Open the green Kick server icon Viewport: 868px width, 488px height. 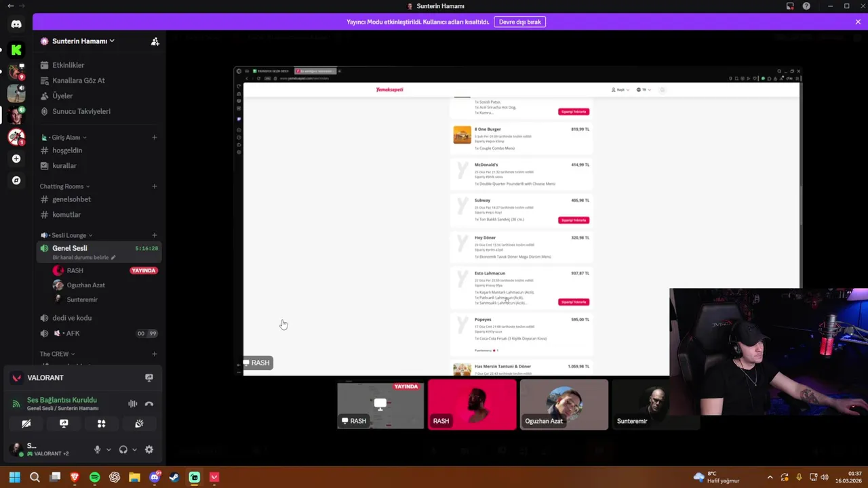coord(16,49)
